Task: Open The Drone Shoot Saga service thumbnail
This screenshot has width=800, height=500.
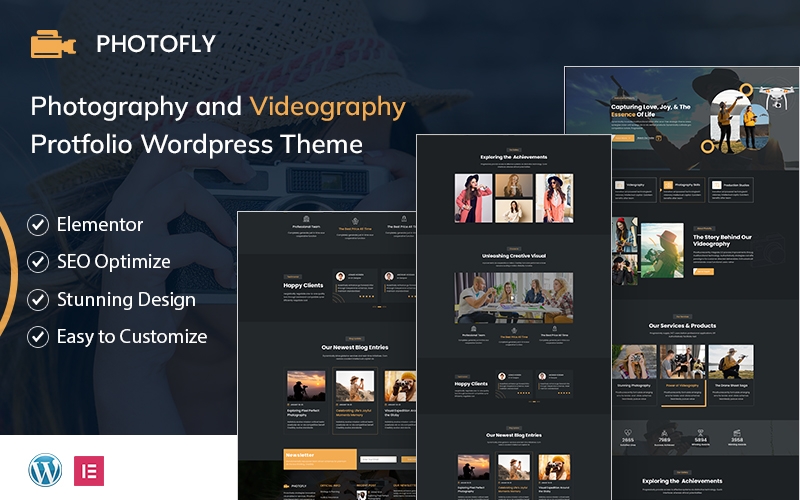Action: click(x=731, y=362)
